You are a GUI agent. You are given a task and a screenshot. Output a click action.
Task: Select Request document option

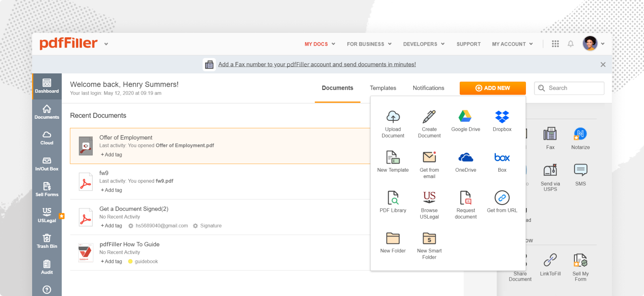coord(466,205)
